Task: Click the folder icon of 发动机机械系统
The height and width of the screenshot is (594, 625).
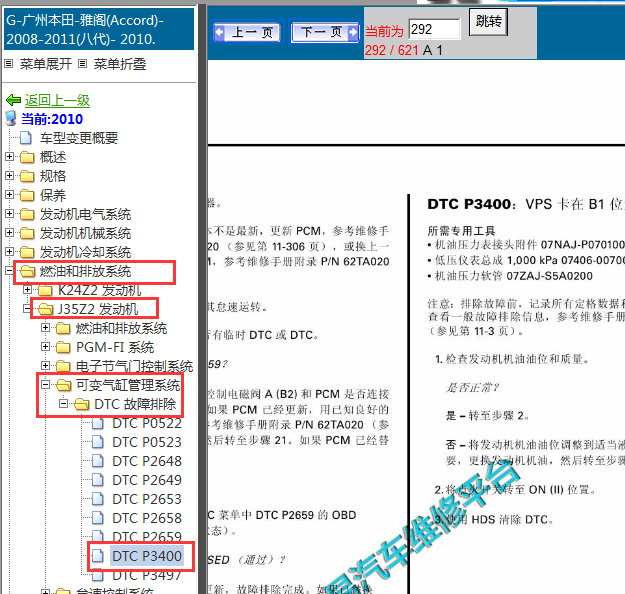Action: (x=27, y=233)
